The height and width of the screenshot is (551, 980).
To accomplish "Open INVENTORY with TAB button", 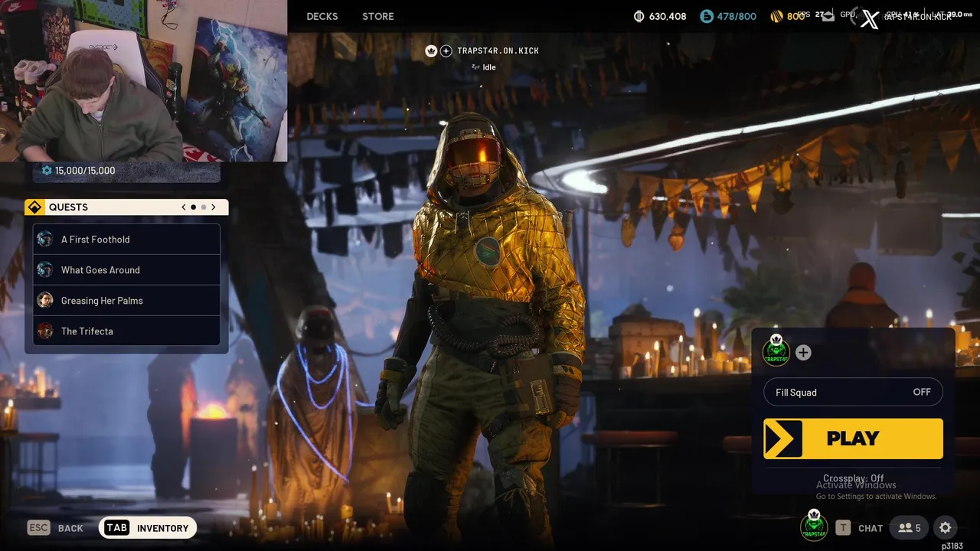I will pyautogui.click(x=148, y=528).
